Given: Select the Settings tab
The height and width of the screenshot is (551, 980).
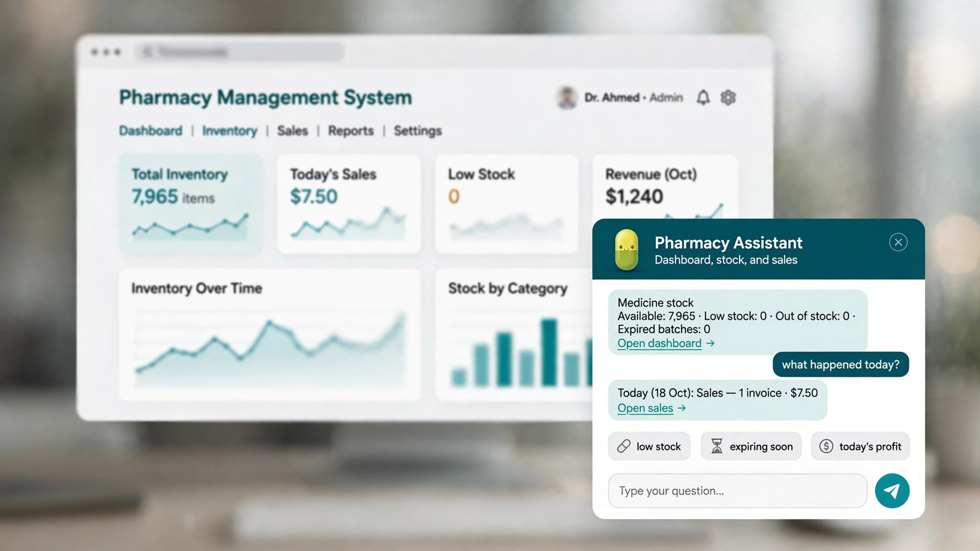Looking at the screenshot, I should tap(418, 131).
